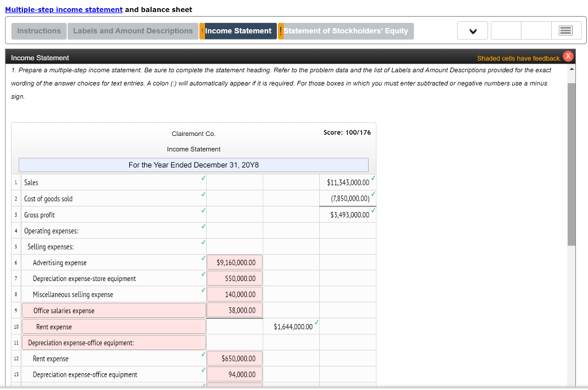Screen dimensions: 588x390
Task: Open the chevron dropdown in the toolbar
Action: click(472, 30)
